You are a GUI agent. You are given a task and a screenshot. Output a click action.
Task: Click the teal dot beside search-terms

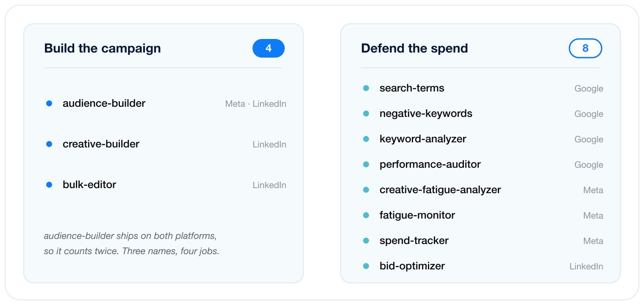pos(366,88)
